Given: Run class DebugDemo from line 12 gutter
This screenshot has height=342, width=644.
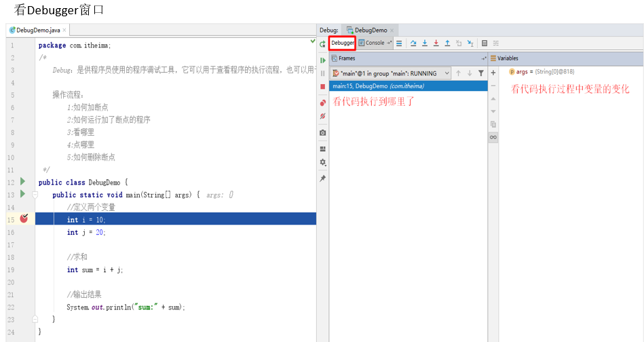Looking at the screenshot, I should click(23, 181).
